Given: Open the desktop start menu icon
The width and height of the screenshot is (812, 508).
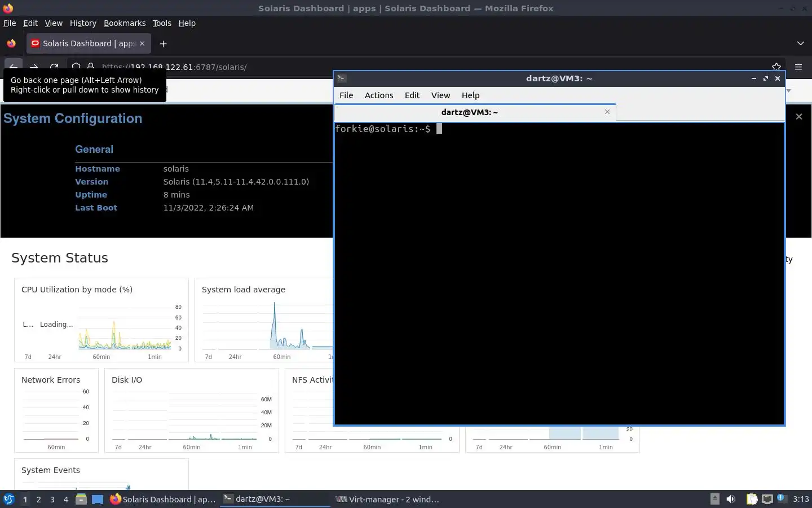Looking at the screenshot, I should [9, 499].
